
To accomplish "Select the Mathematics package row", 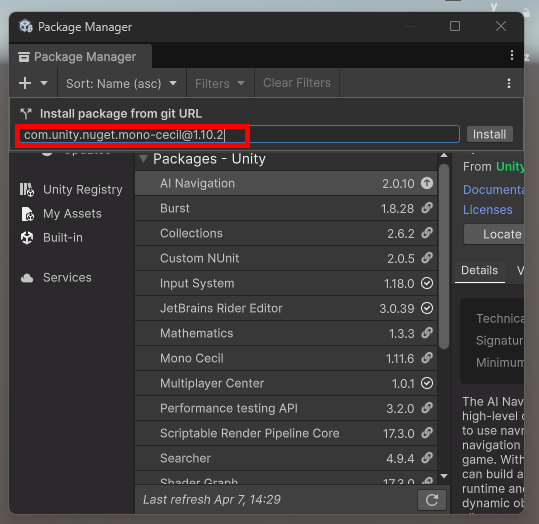I will click(x=286, y=334).
